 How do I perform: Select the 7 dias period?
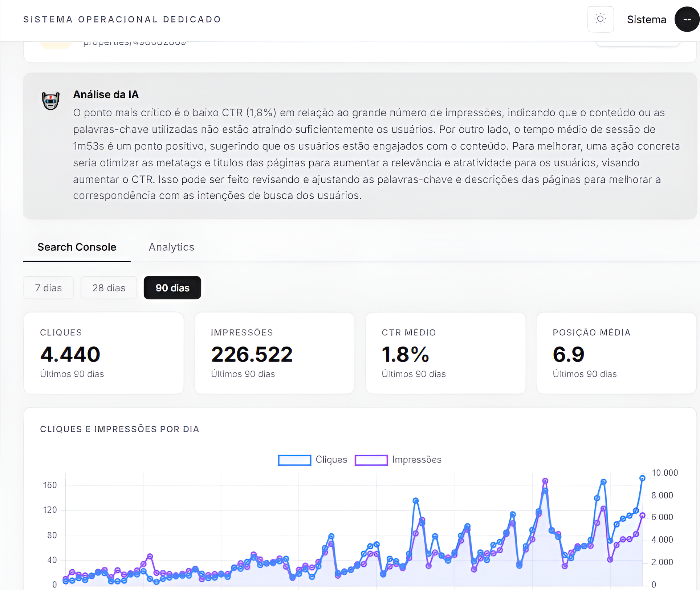[48, 288]
